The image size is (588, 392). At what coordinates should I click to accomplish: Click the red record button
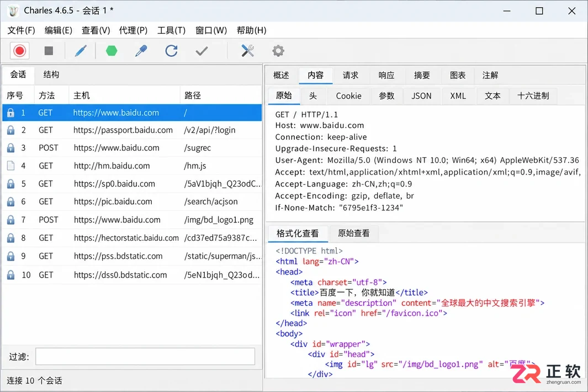[x=19, y=51]
